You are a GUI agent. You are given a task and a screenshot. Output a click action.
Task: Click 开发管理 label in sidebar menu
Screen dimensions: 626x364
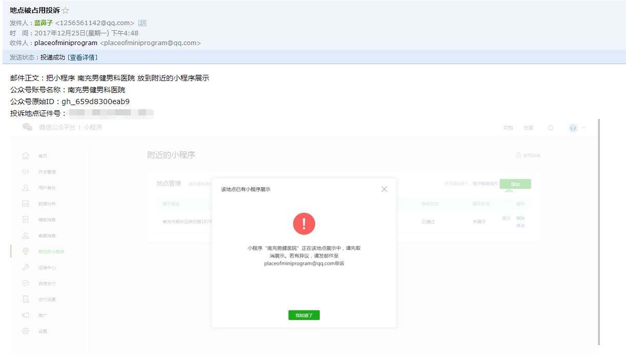tap(47, 172)
